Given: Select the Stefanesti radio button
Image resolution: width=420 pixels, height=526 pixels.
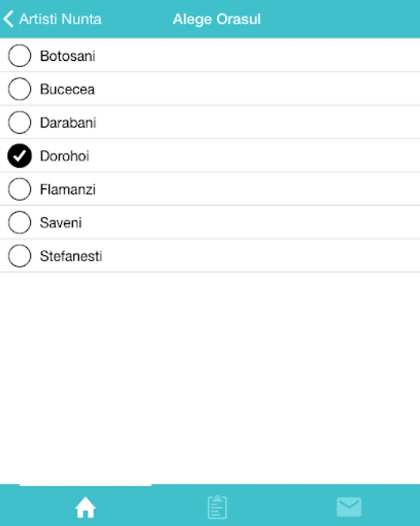Looking at the screenshot, I should 20,256.
